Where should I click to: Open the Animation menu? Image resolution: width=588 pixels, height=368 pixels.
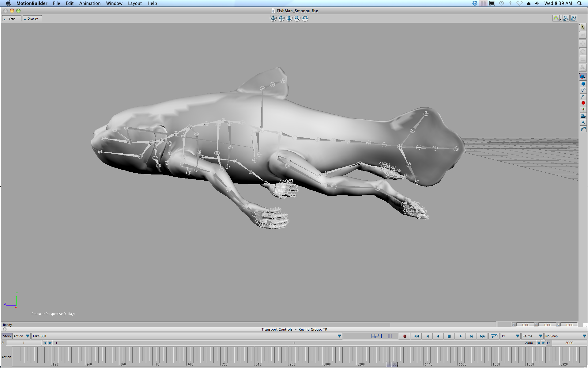[x=90, y=3]
